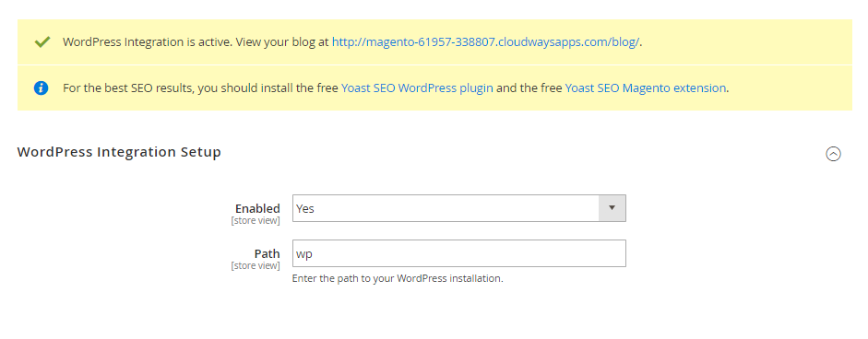Screen dimensions: 868x339
Task: Click the [store view] scope under Enabled
Action: pos(256,221)
